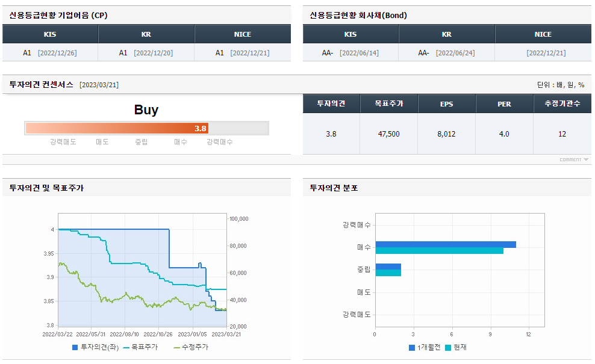Toggle the 현재 legend swatch
The image size is (595, 364).
pos(448,348)
